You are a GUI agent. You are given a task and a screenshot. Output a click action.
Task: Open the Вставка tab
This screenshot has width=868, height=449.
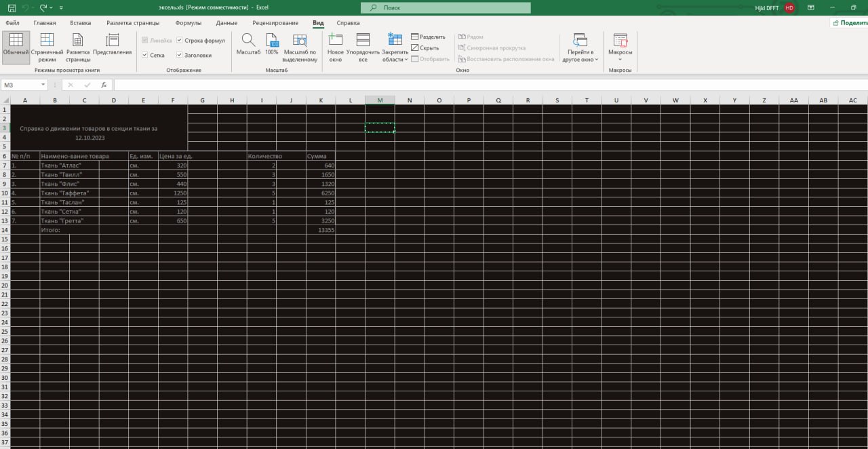pyautogui.click(x=81, y=23)
